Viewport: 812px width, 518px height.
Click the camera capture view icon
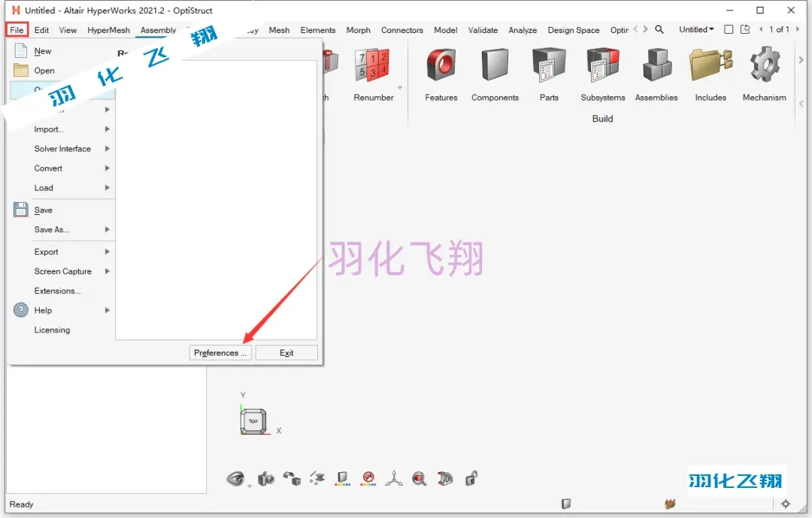[x=265, y=479]
